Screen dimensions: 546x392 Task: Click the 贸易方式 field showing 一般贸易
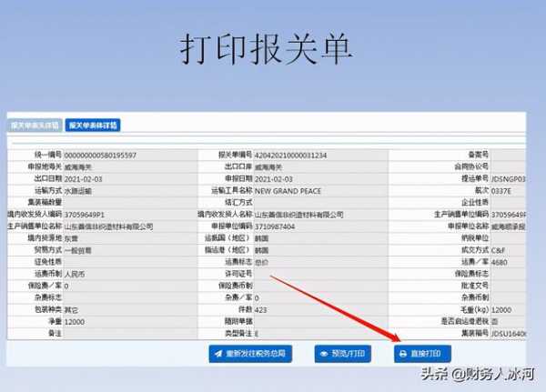point(127,250)
